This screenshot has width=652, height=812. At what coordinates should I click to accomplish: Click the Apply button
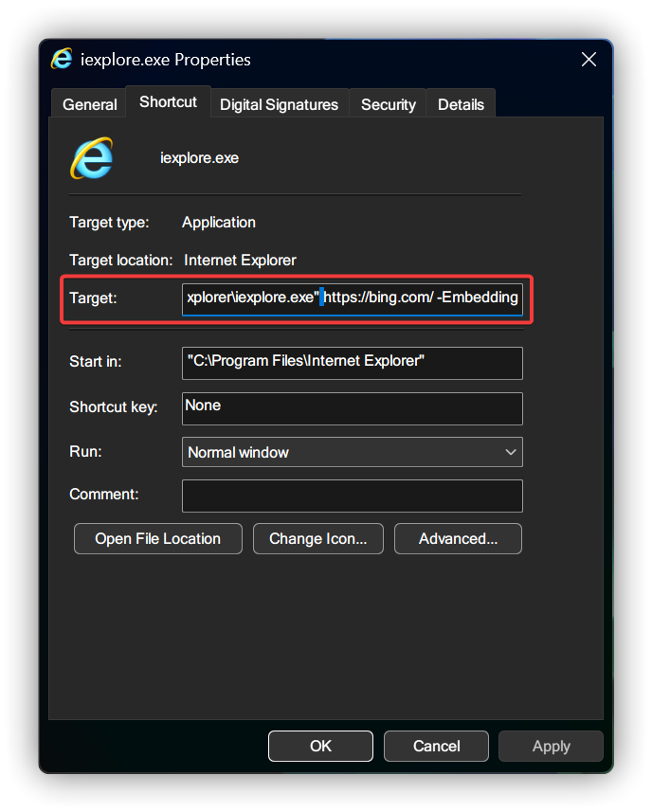click(x=551, y=746)
